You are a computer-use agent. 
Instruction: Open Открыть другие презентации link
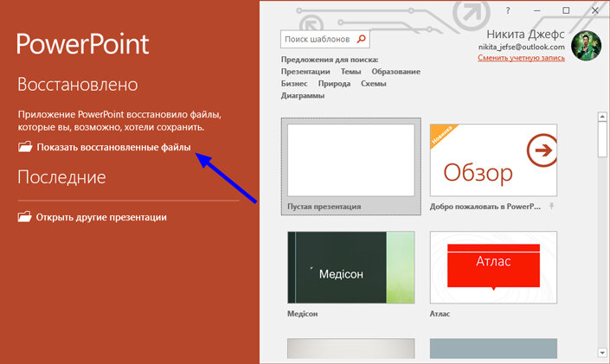[x=101, y=217]
